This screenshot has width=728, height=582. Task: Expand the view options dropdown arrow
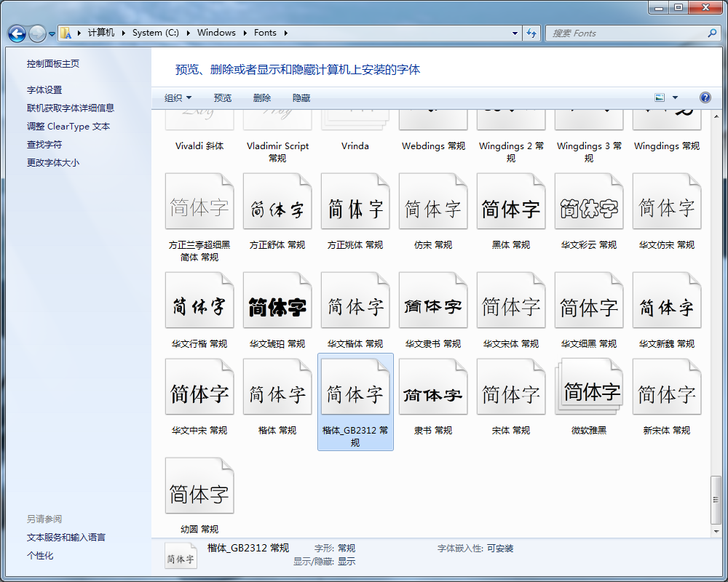(675, 97)
